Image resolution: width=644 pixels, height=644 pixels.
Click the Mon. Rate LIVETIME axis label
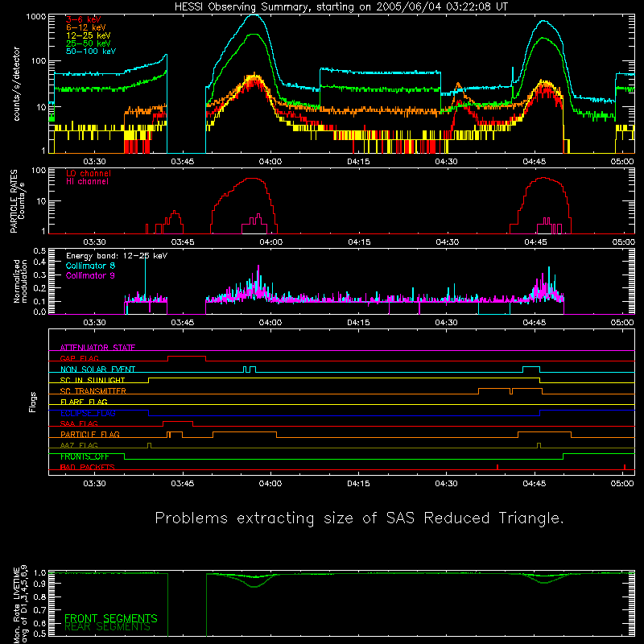click(20, 605)
